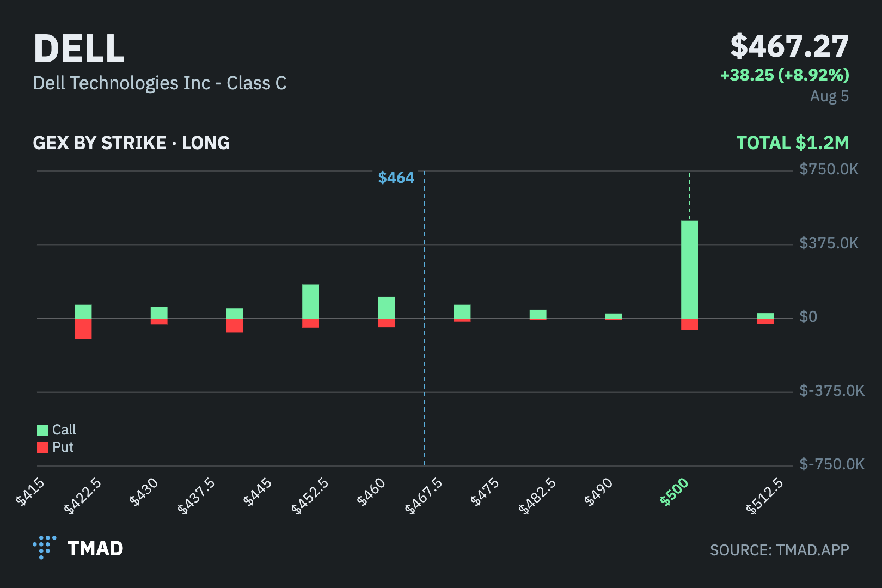Click the $467.27 share price
This screenshot has width=882, height=588.
[x=789, y=46]
